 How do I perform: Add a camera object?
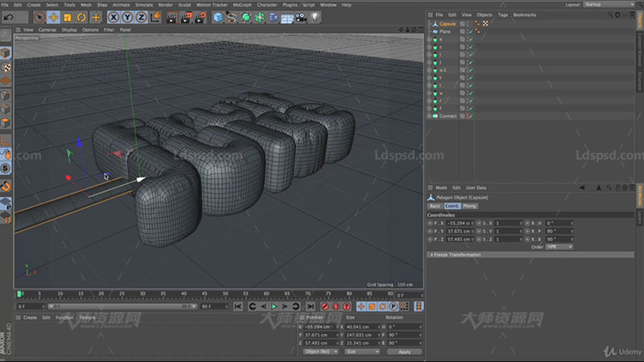click(301, 17)
